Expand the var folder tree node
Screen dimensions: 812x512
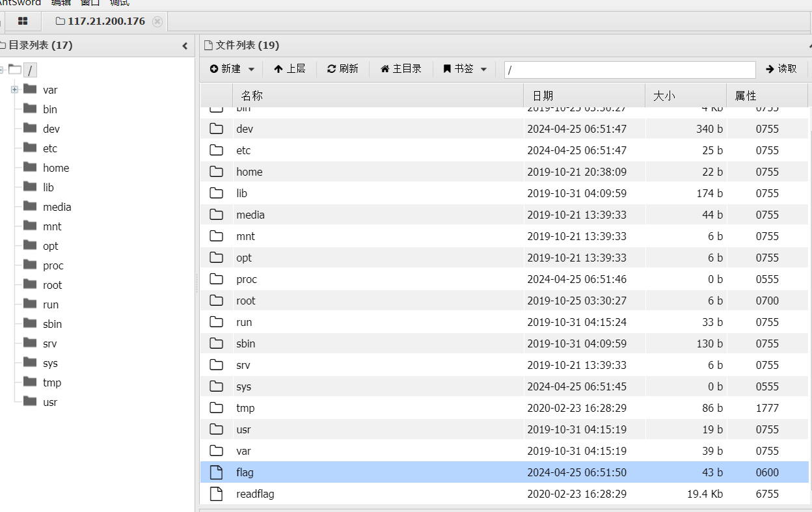click(x=14, y=90)
